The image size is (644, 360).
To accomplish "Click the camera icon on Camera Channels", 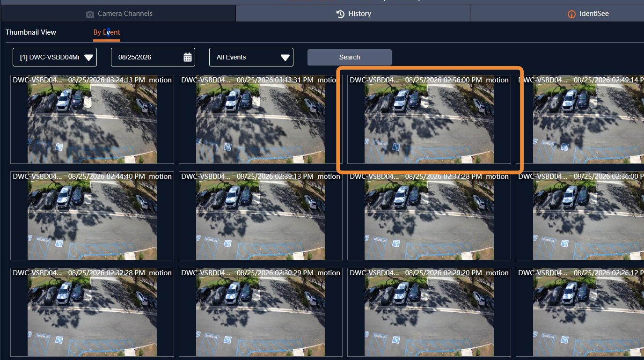I will pyautogui.click(x=90, y=14).
